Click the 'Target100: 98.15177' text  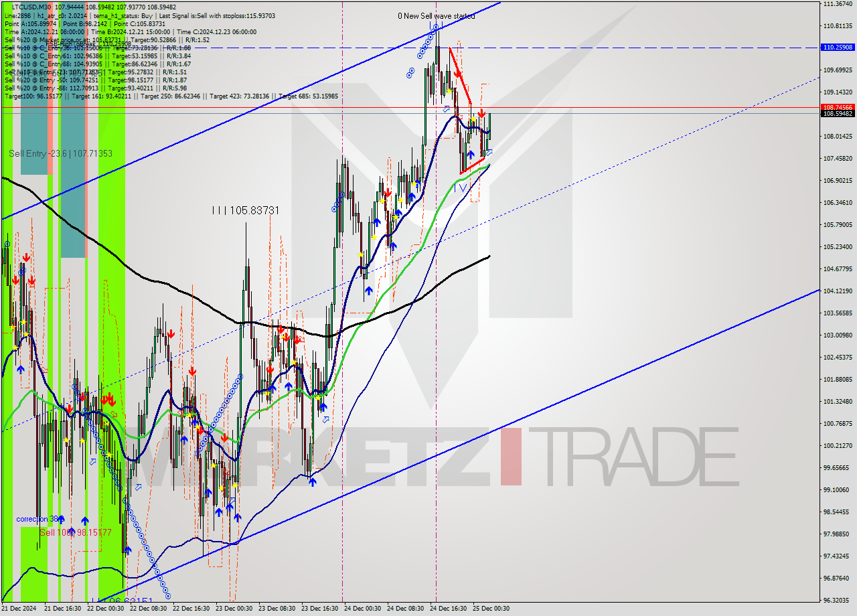(33, 96)
